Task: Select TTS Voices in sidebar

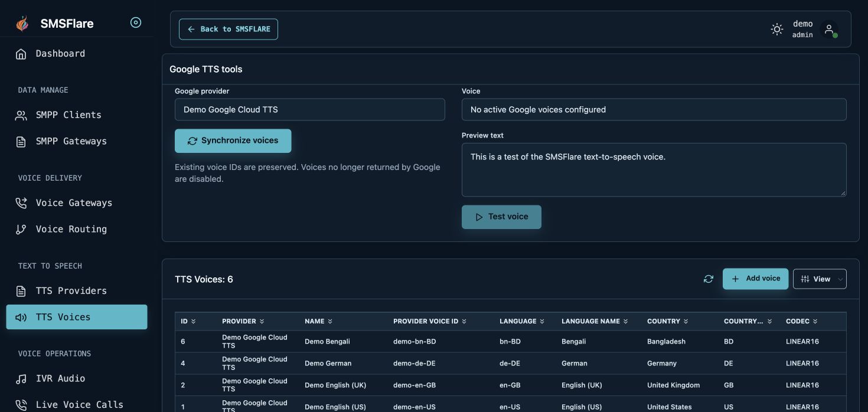Action: (77, 317)
